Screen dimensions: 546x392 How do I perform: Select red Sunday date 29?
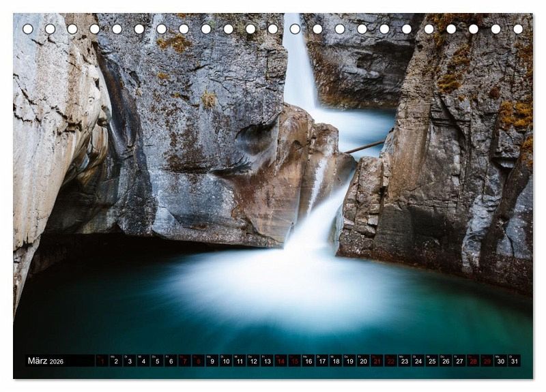pyautogui.click(x=487, y=361)
